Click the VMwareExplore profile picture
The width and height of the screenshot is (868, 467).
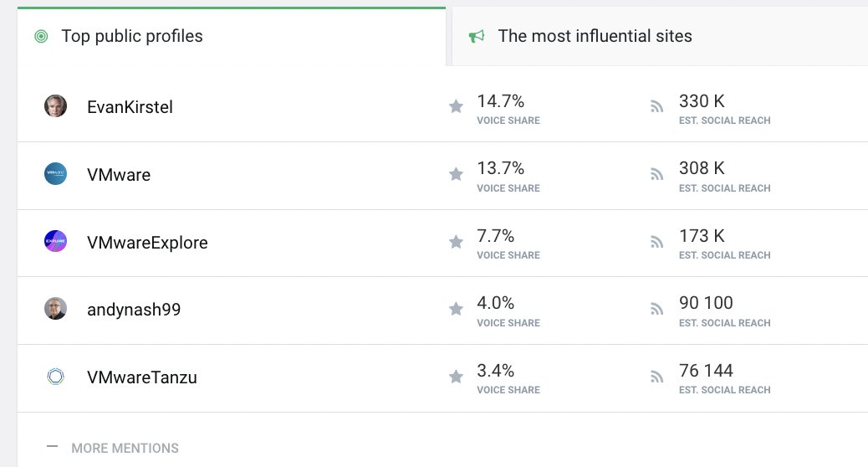pos(55,242)
